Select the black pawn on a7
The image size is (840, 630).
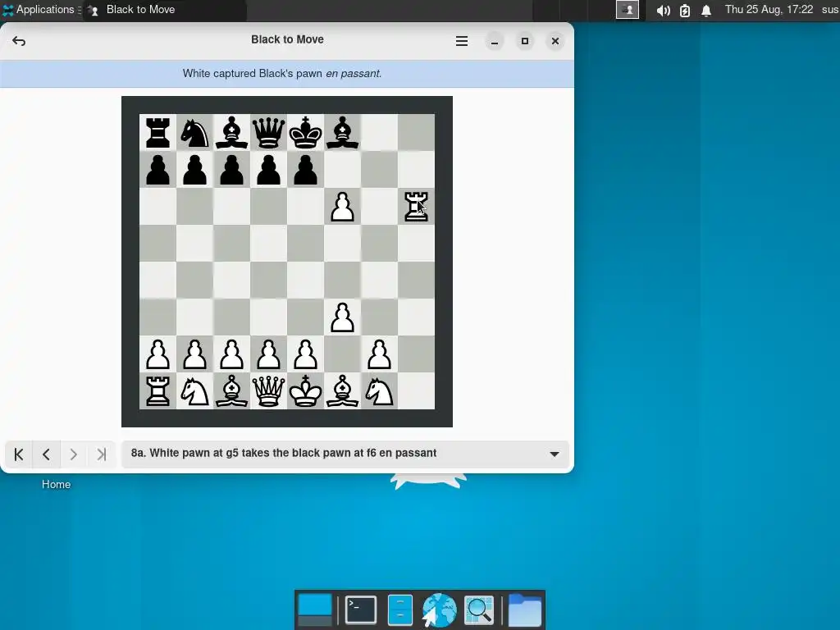click(x=157, y=170)
